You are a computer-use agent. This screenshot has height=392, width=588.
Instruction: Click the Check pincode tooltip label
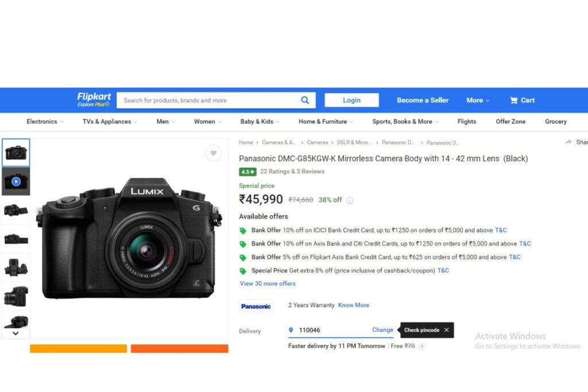pos(421,330)
